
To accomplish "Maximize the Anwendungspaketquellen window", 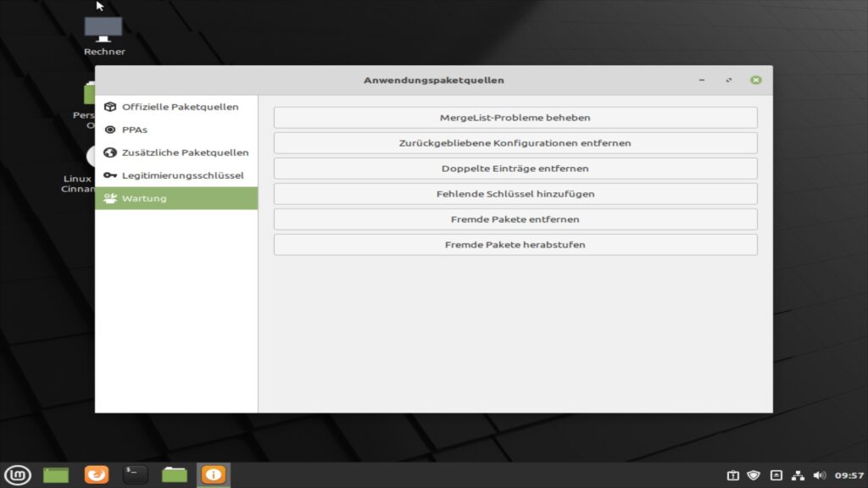I will [728, 80].
